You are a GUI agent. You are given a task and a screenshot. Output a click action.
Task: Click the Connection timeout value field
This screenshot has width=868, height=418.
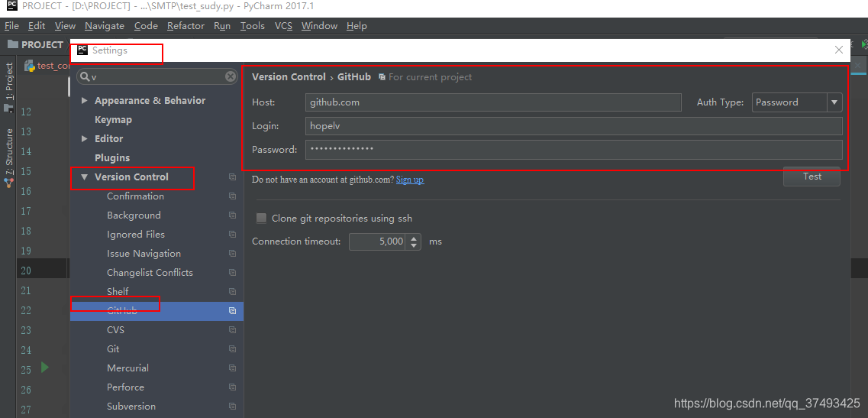[378, 241]
